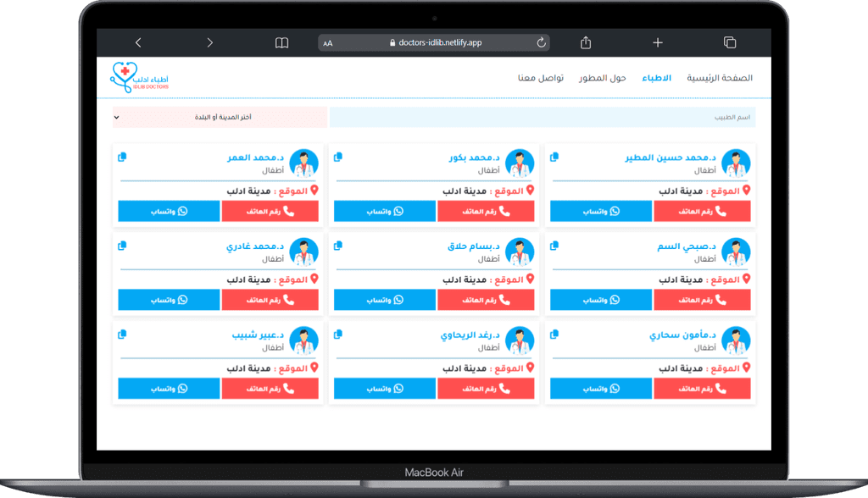Screen dimensions: 868x498
Task: Open the تواصل معنا menu item
Action: coord(540,78)
